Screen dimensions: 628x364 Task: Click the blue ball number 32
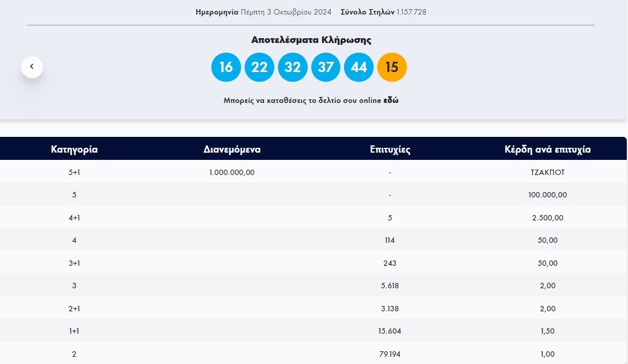[293, 67]
